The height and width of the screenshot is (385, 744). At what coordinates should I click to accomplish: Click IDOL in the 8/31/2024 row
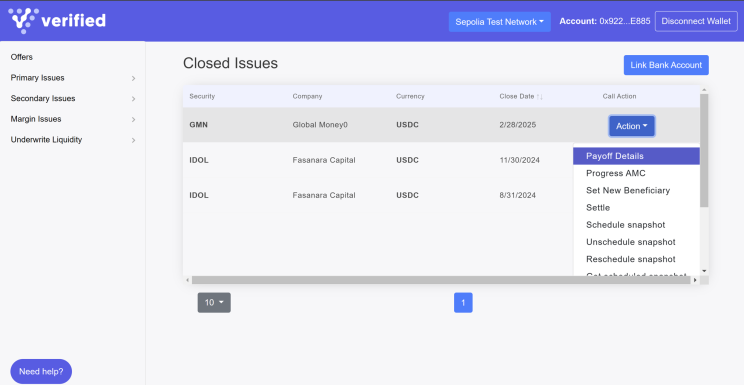pyautogui.click(x=199, y=195)
